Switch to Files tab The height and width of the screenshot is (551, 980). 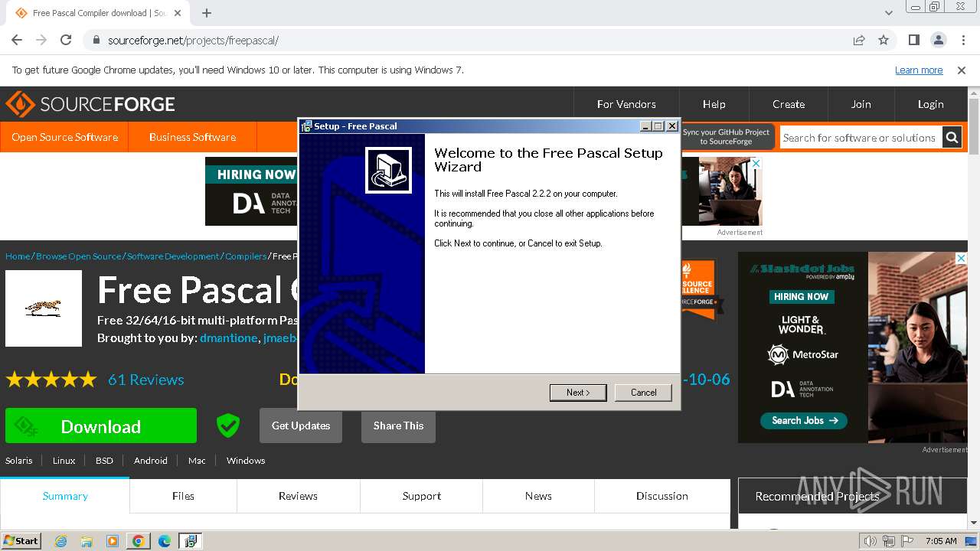coord(183,496)
